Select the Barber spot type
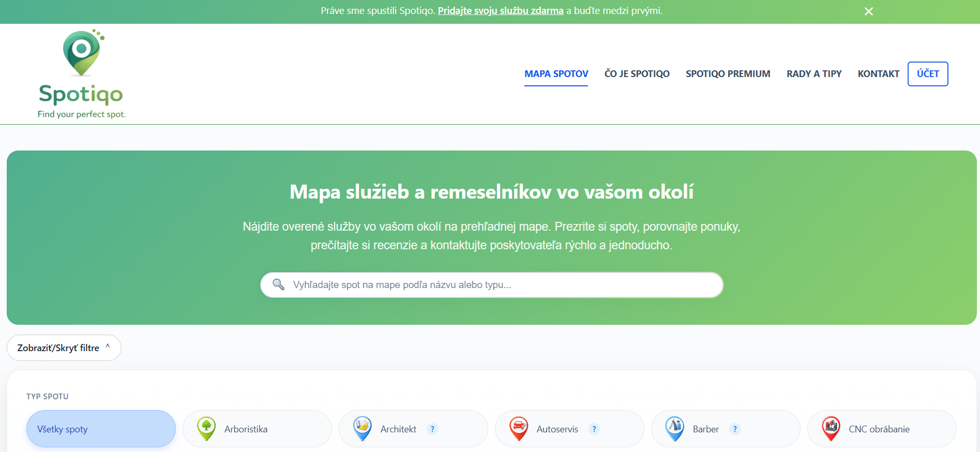 tap(726, 429)
